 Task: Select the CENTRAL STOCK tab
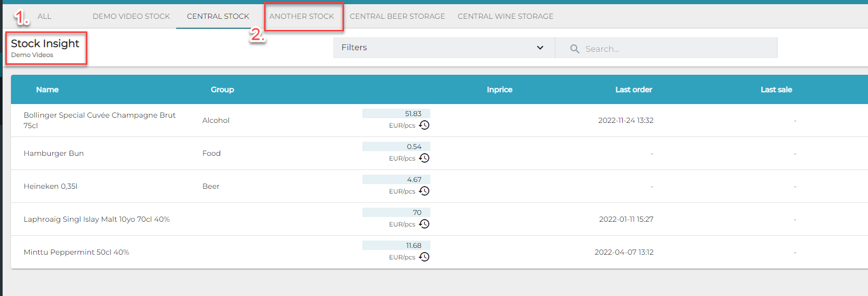(x=218, y=16)
